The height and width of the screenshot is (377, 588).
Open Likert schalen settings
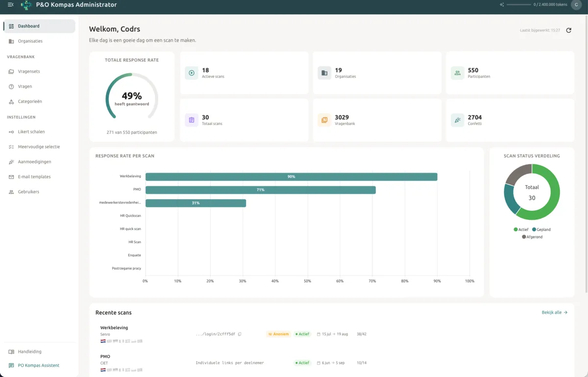pyautogui.click(x=39, y=132)
